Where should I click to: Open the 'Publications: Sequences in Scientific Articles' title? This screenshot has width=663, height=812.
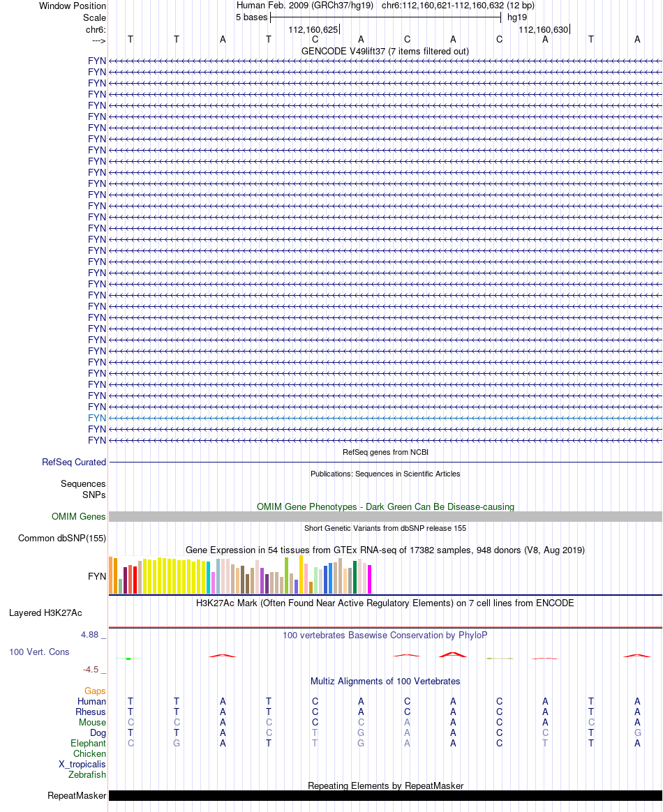[x=385, y=474]
